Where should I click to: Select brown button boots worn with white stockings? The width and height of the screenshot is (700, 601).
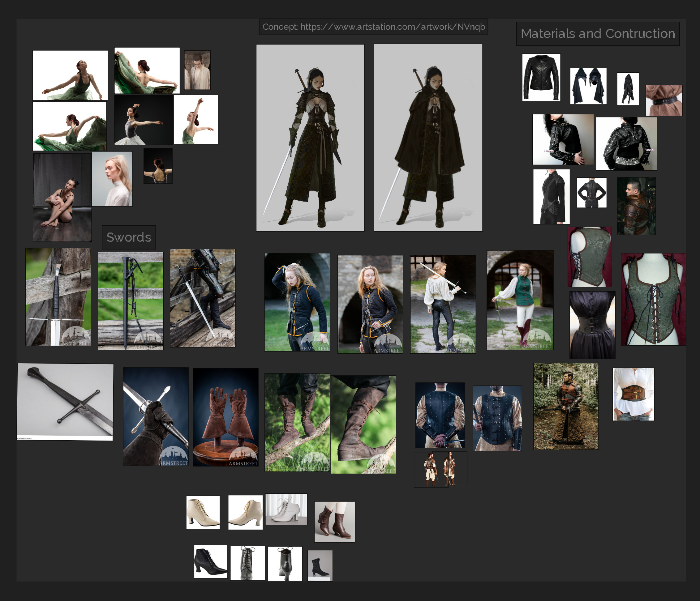[335, 522]
